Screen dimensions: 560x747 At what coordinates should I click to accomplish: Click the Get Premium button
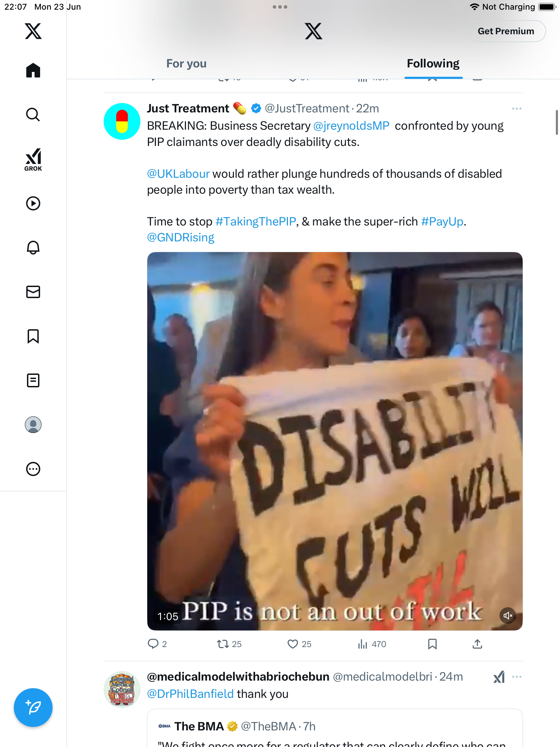coord(506,31)
